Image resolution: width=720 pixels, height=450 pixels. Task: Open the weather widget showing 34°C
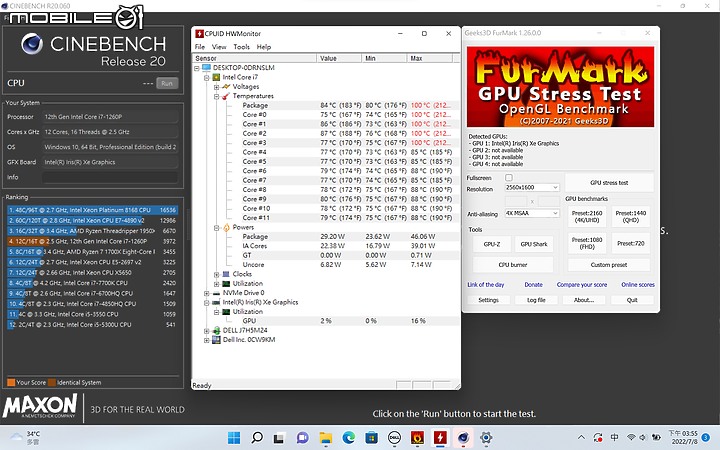26,437
